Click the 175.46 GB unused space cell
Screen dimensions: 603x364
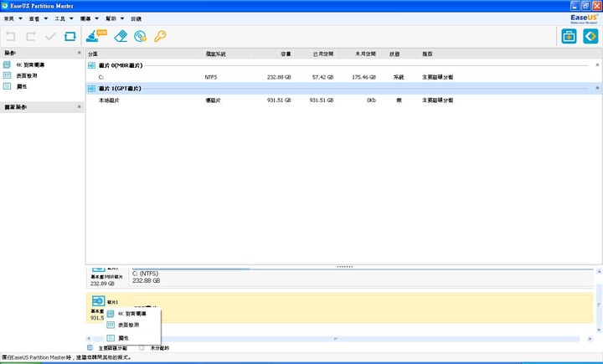[x=363, y=77]
